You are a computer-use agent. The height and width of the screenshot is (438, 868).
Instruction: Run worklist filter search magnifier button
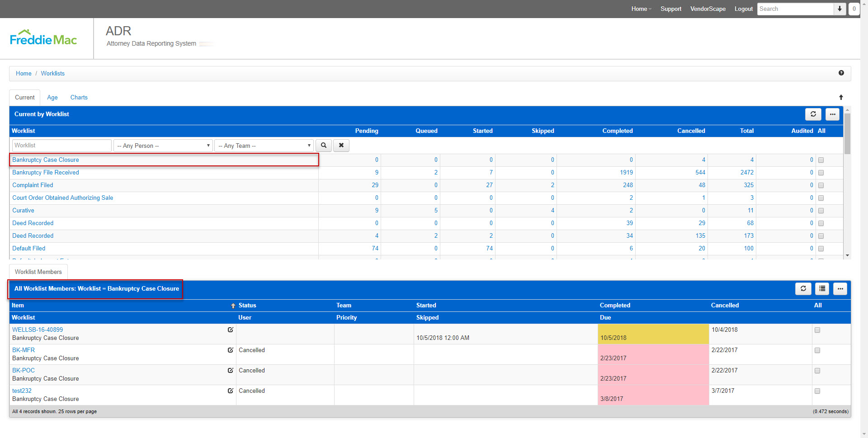click(x=323, y=146)
